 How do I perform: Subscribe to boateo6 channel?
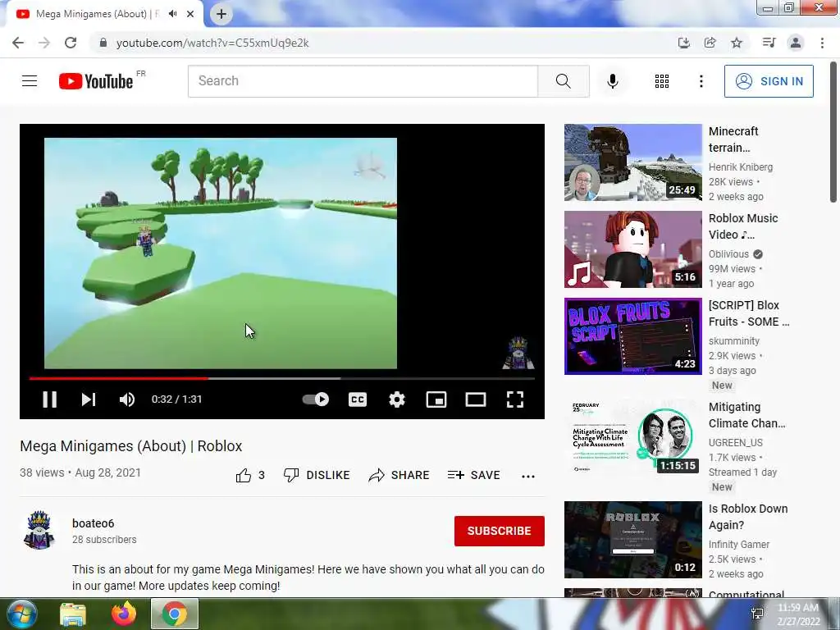(x=500, y=531)
